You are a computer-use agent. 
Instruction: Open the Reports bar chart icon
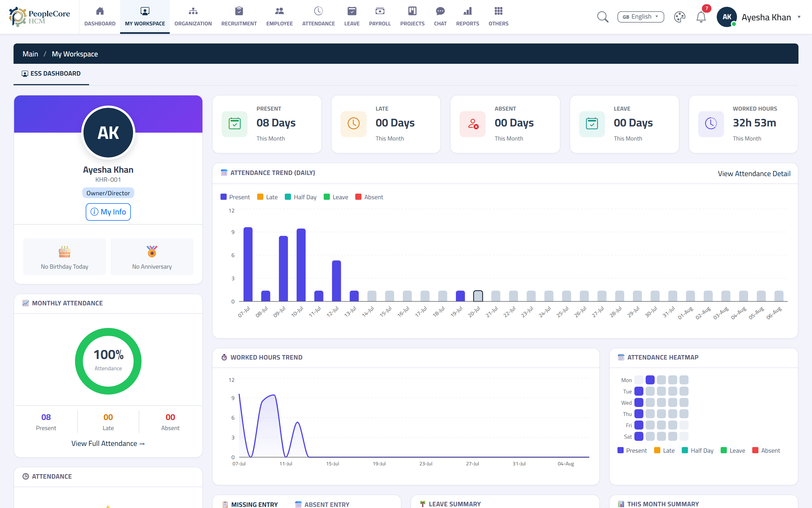[x=467, y=11]
